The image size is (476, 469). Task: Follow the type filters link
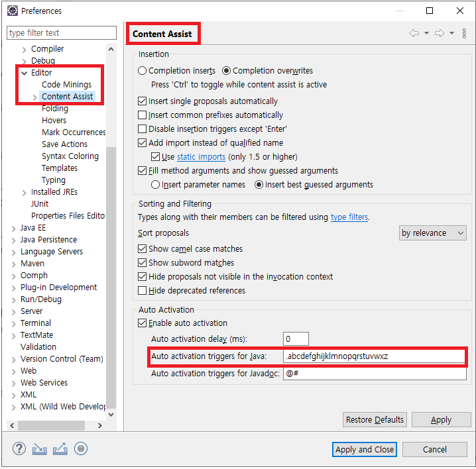coord(349,217)
